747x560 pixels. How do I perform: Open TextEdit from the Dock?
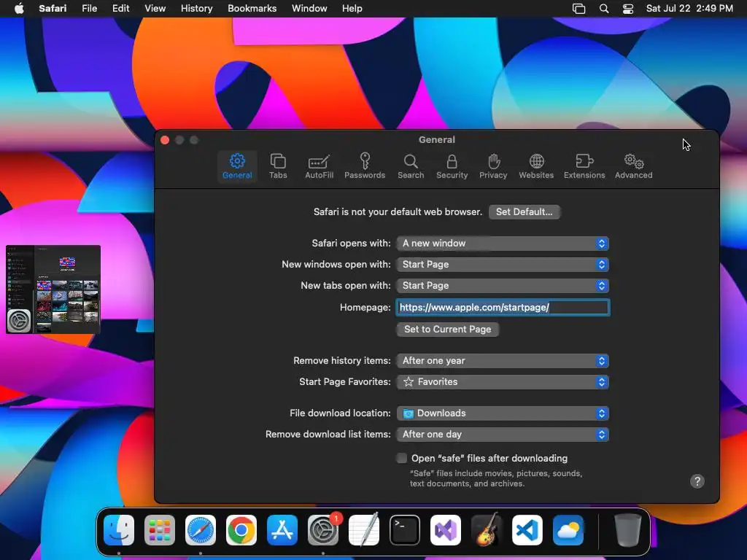click(364, 530)
